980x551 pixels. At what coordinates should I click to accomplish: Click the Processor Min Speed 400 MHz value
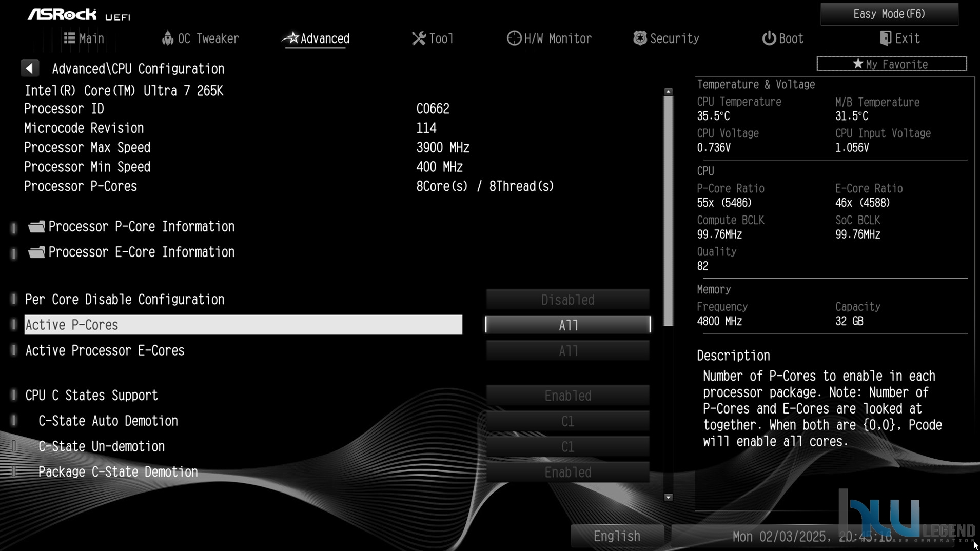pos(439,167)
